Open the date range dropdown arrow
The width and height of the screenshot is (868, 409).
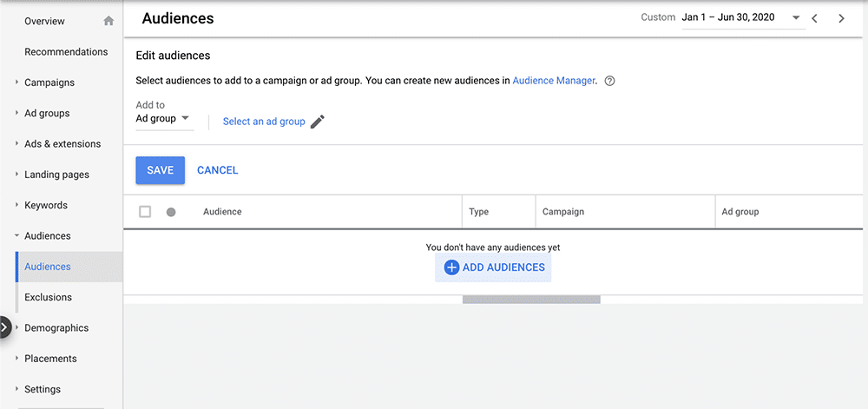pyautogui.click(x=796, y=17)
